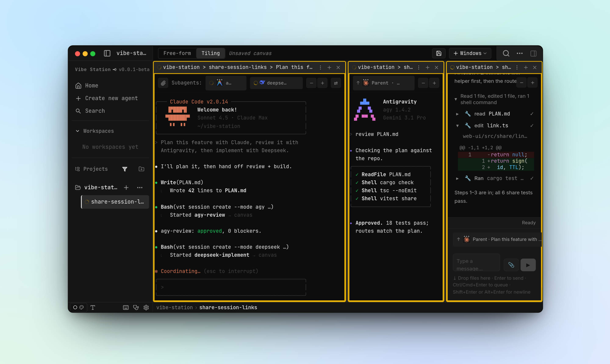
Task: Expand the read PLAN.md tool call
Action: click(457, 114)
